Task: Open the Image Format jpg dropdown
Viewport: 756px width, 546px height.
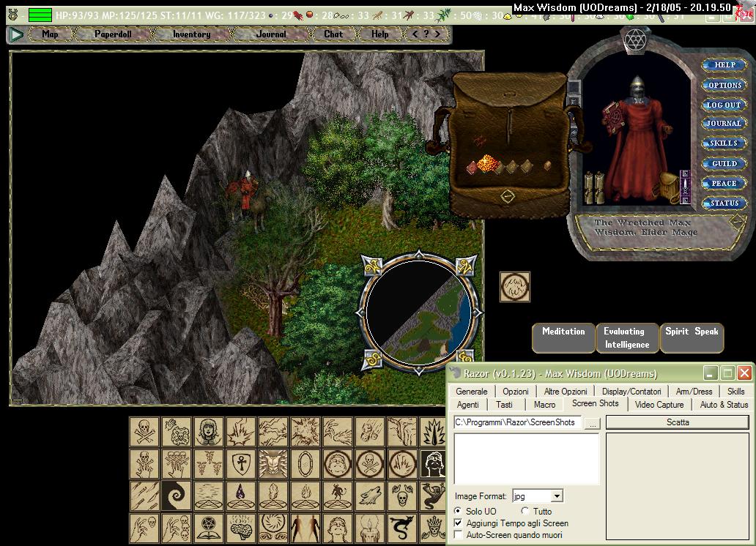Action: pos(557,496)
